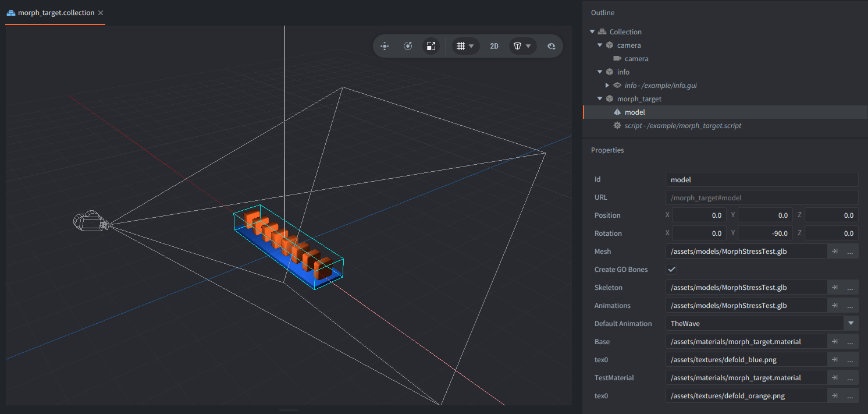868x414 pixels.
Task: Click the TestMaterial path field
Action: pos(746,378)
